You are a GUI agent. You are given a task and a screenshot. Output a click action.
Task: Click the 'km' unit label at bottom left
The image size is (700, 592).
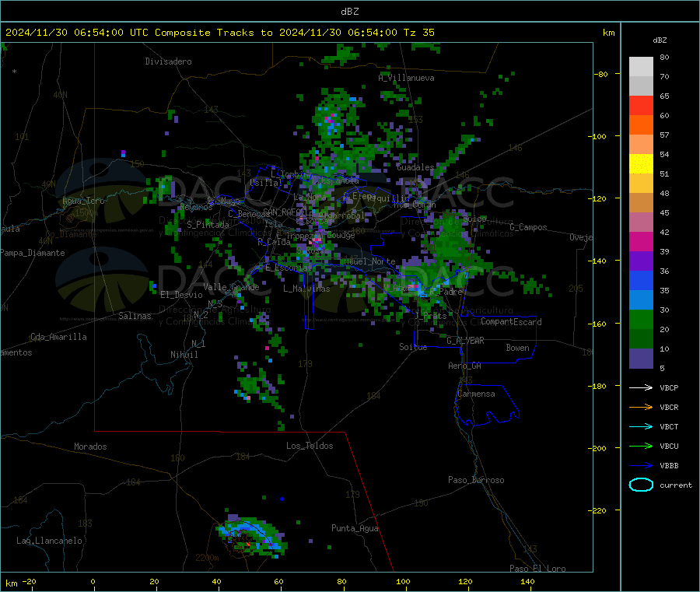point(12,583)
